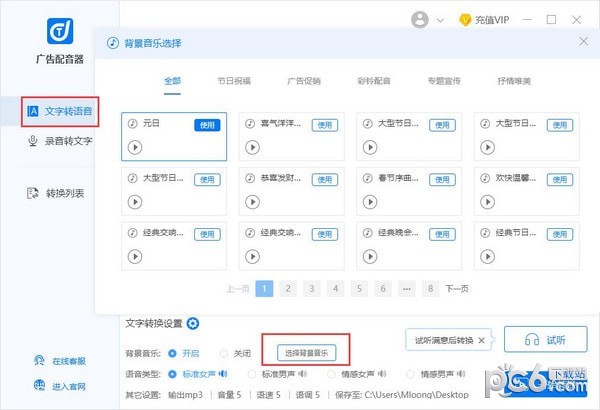
Task: Switch to the 彩铃配音 tab
Action: [x=374, y=81]
